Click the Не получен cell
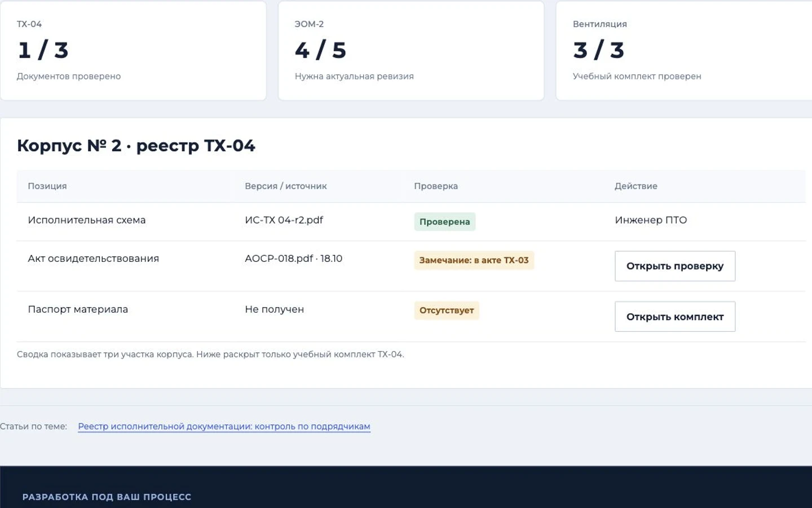This screenshot has width=812, height=508. [274, 309]
